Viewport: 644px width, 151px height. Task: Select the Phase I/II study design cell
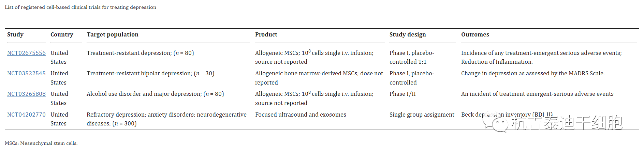(x=402, y=94)
